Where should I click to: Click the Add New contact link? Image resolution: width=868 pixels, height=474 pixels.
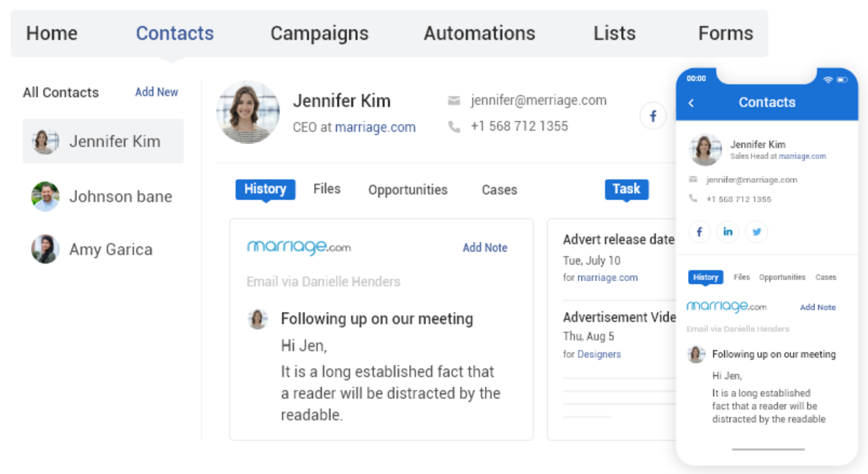[x=157, y=92]
